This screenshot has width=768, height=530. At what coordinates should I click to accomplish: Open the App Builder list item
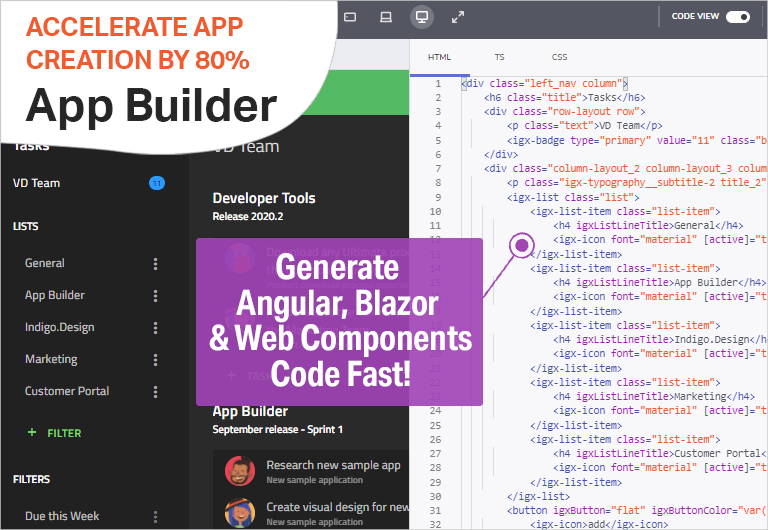tap(55, 295)
